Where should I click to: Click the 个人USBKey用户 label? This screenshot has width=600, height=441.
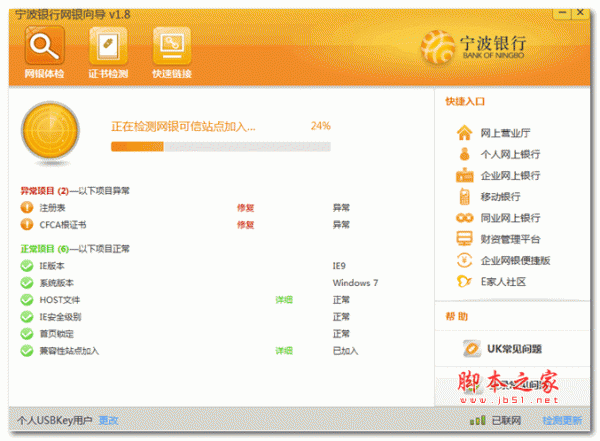[55, 420]
